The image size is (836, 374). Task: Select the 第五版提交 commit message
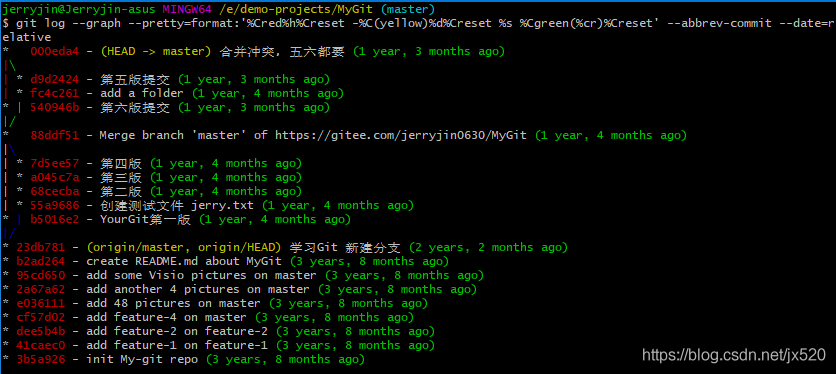pos(135,79)
